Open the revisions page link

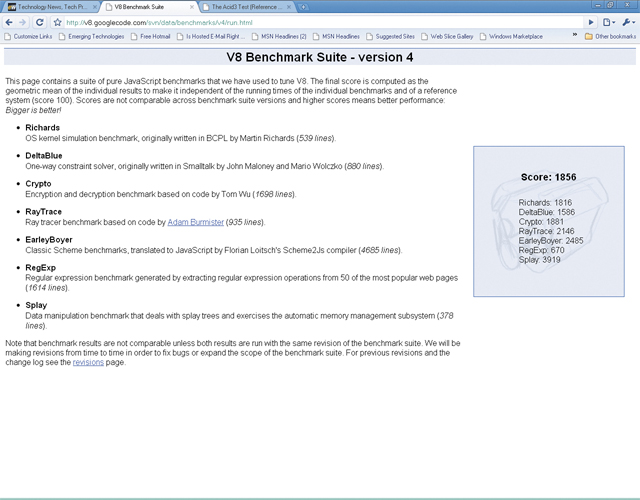point(88,362)
